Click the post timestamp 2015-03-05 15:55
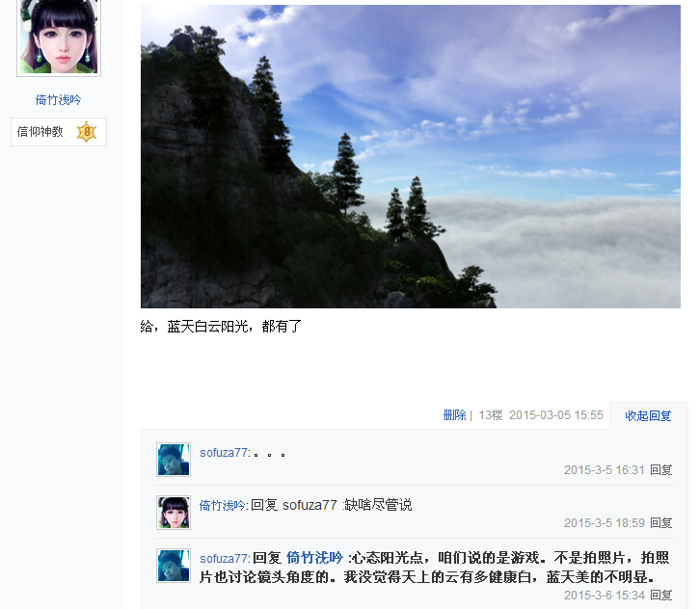The height and width of the screenshot is (609, 700). 555,415
